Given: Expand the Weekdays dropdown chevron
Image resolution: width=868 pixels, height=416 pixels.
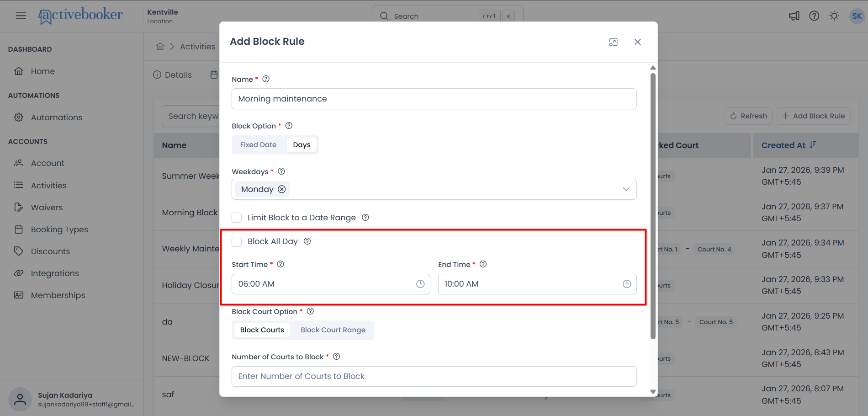Looking at the screenshot, I should (626, 189).
